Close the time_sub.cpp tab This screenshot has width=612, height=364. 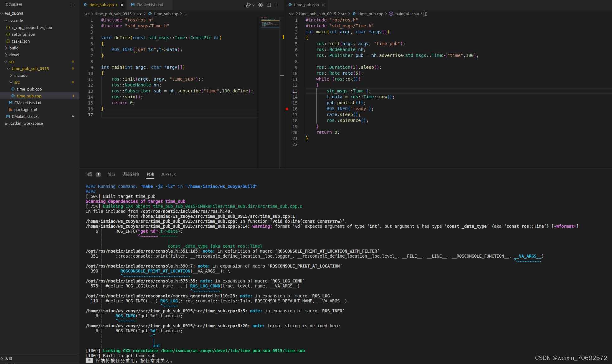[x=122, y=5]
